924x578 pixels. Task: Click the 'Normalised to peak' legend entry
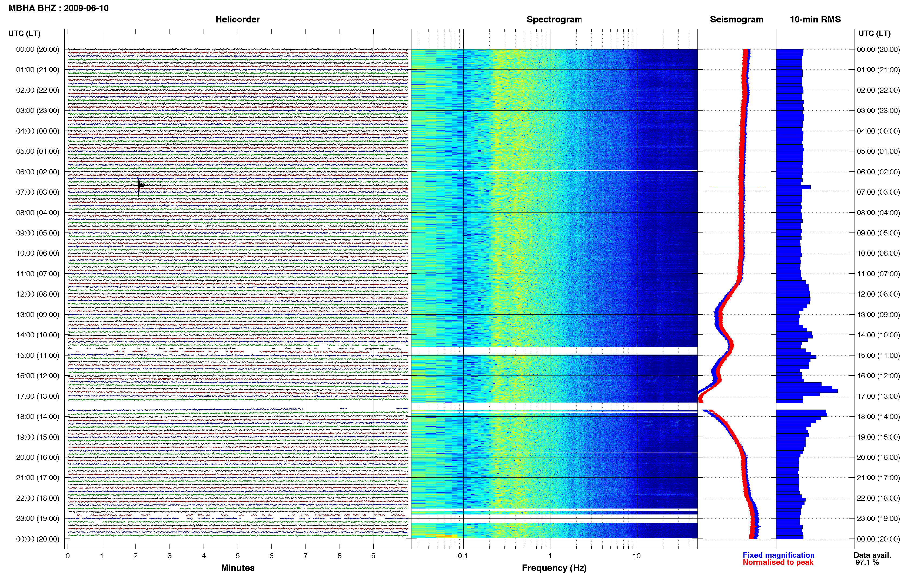click(x=778, y=562)
